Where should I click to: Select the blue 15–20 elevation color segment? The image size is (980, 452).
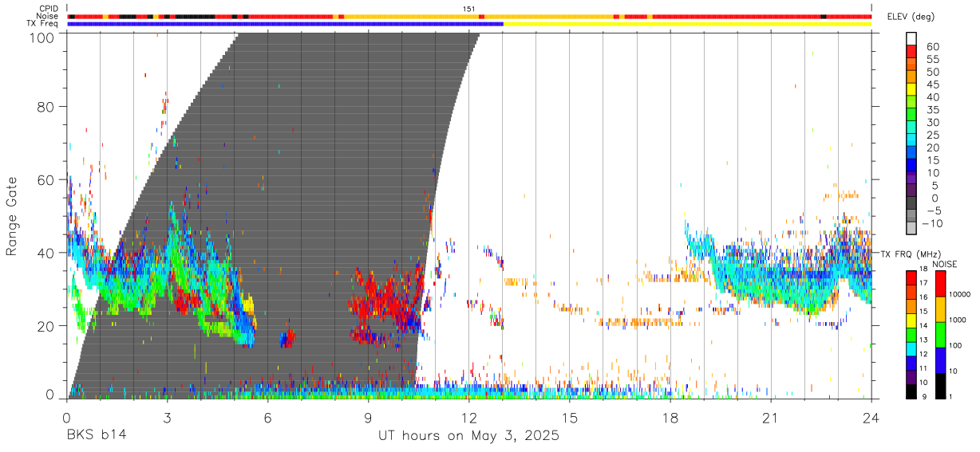click(911, 154)
